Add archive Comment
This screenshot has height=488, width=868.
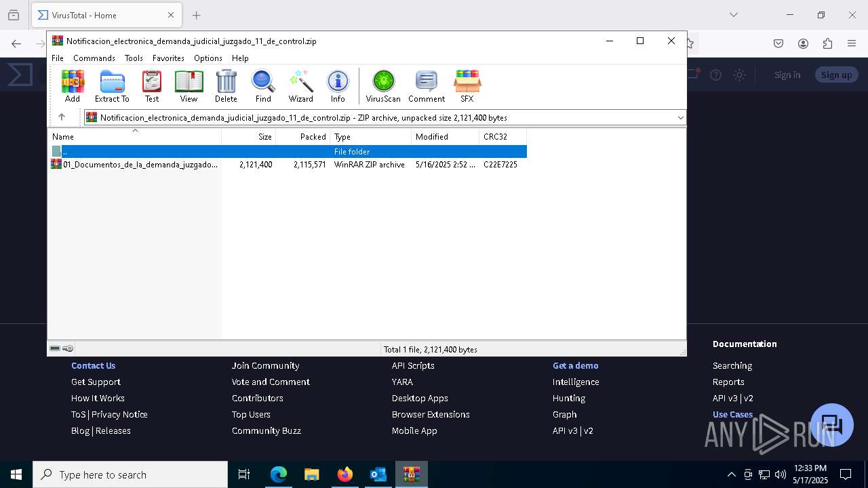tap(427, 86)
